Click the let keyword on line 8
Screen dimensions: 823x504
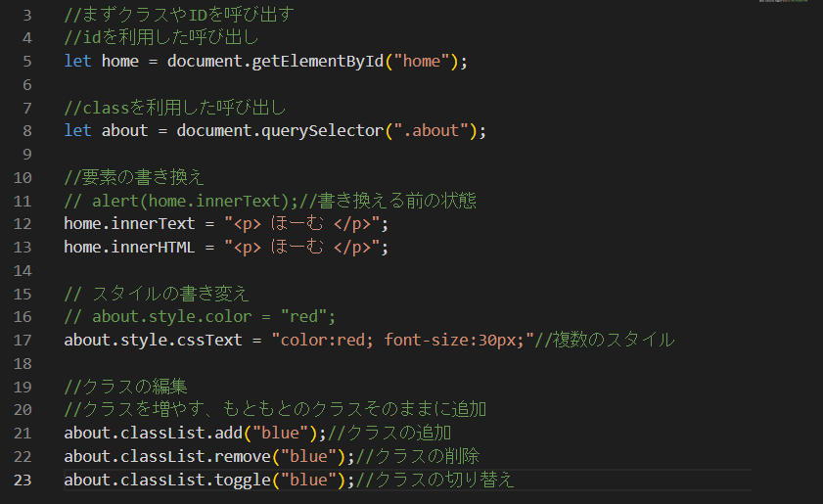[77, 131]
